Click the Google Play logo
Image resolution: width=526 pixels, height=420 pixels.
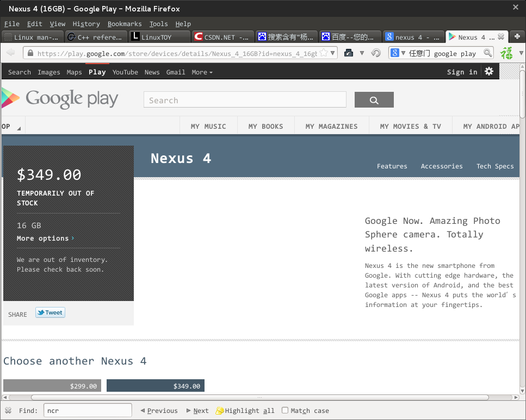click(x=60, y=98)
